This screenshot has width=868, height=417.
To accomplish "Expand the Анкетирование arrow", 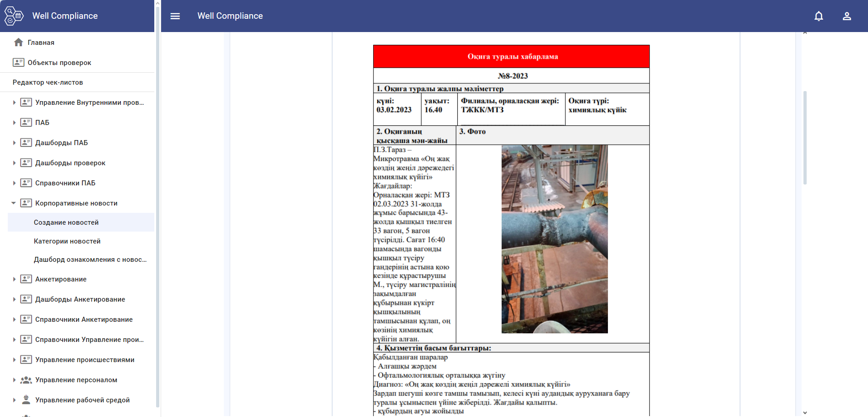I will click(14, 279).
